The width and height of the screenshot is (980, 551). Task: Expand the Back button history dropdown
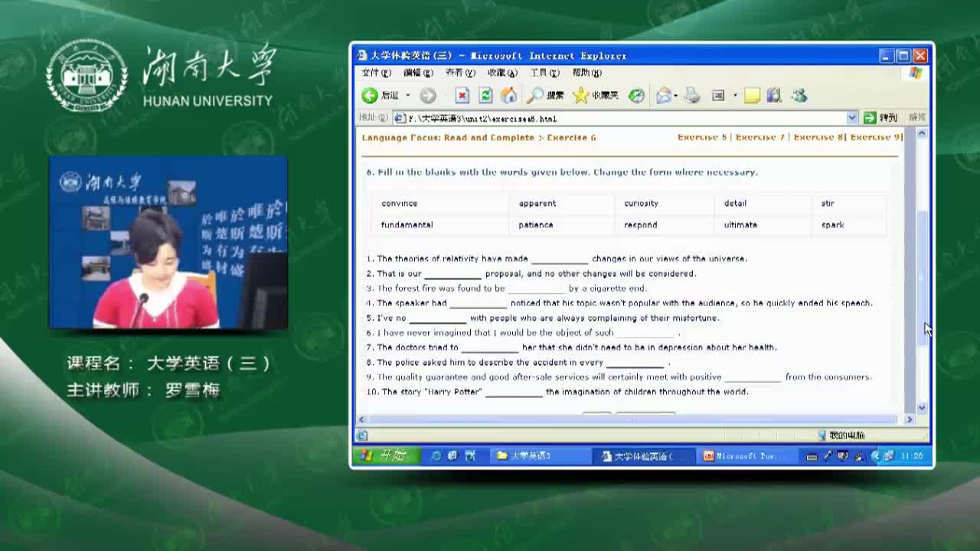pyautogui.click(x=407, y=96)
